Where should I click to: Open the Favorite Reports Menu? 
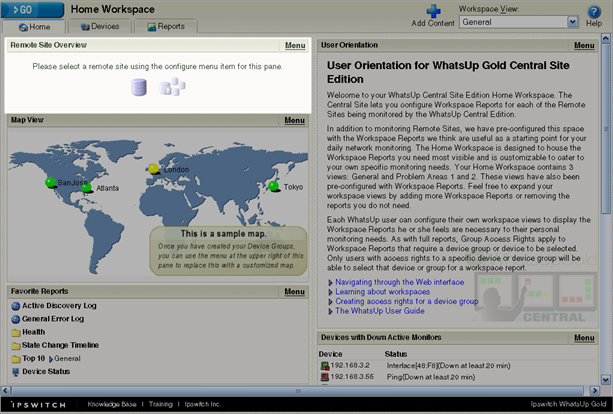point(294,292)
